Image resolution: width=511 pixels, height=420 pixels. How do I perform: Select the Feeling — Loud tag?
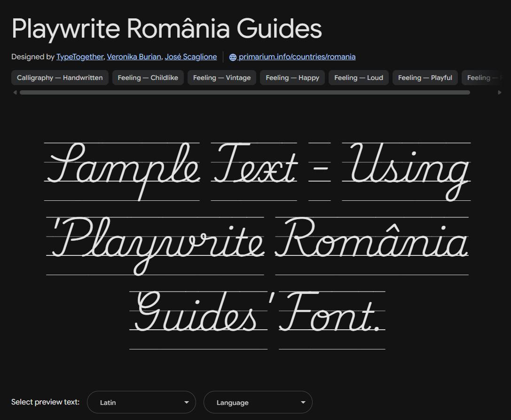359,78
